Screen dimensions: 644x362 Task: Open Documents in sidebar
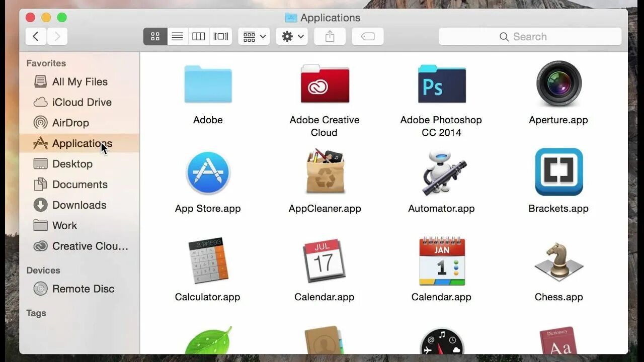(79, 185)
